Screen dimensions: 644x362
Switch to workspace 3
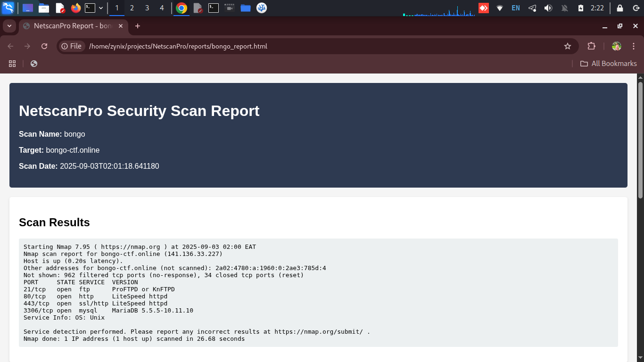(x=147, y=8)
